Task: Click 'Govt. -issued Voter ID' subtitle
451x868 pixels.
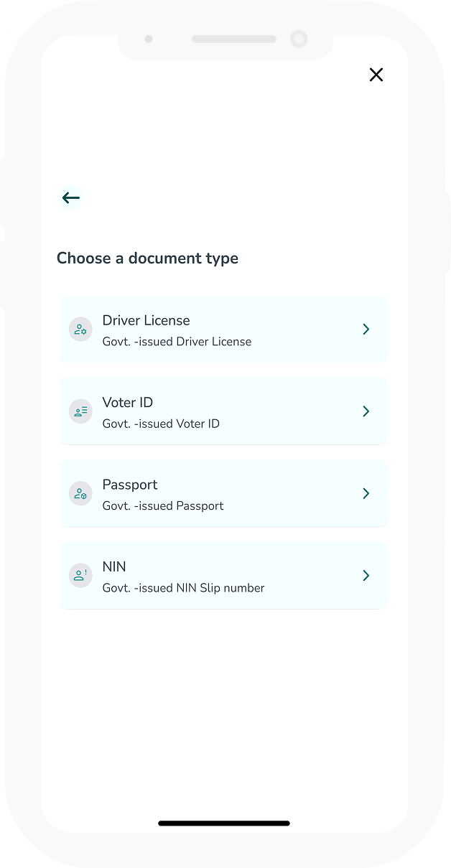Action: (161, 424)
